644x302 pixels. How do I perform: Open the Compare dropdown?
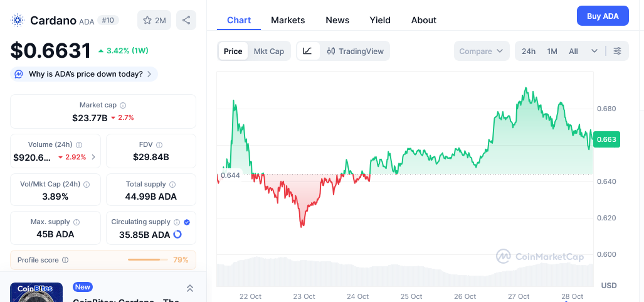pyautogui.click(x=481, y=51)
